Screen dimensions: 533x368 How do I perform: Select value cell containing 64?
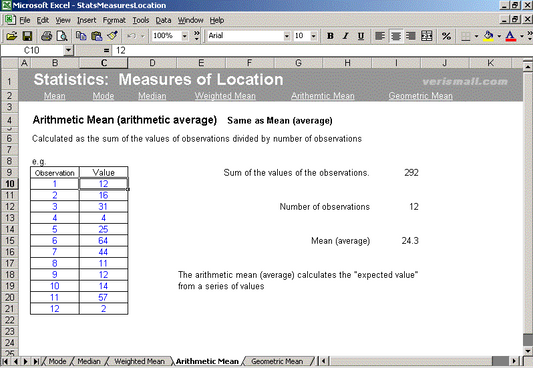click(103, 241)
